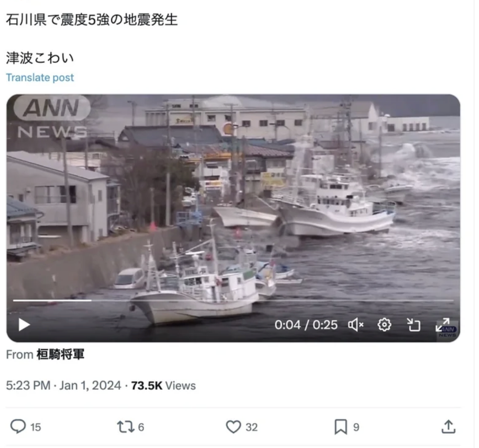Unmute the video sound icon

tap(356, 325)
